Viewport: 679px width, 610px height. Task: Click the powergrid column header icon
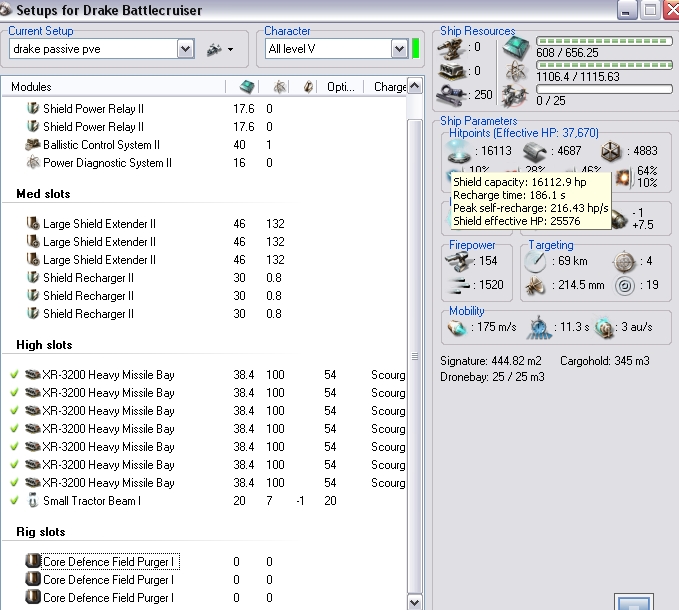coord(279,87)
